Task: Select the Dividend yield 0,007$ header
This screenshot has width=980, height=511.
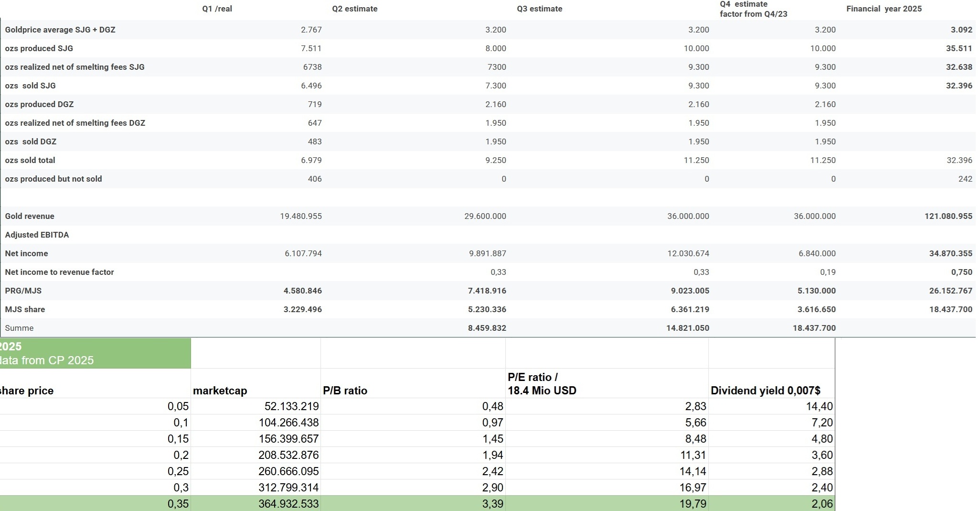Action: [766, 391]
